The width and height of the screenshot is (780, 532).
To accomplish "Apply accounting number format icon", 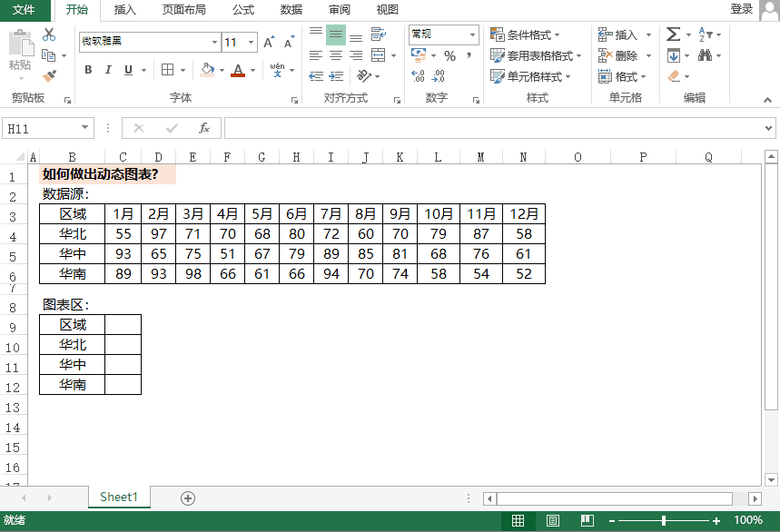I will coord(419,54).
